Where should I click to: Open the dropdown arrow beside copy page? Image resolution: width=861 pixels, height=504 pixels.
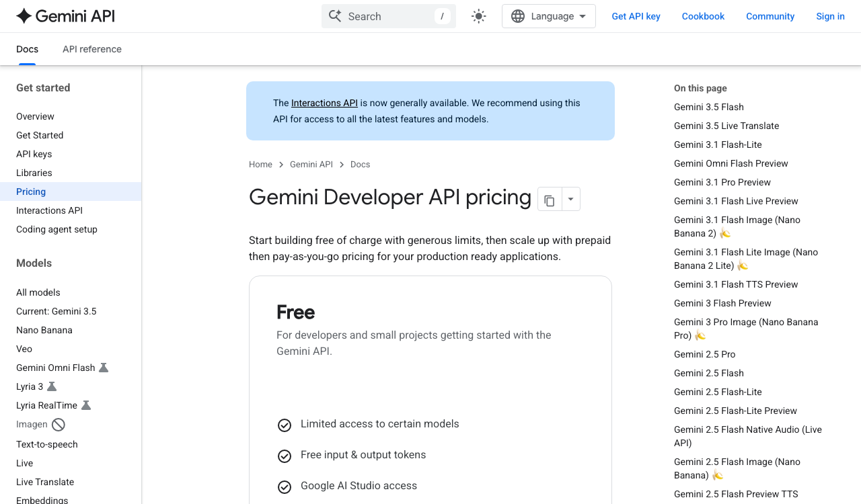[570, 200]
